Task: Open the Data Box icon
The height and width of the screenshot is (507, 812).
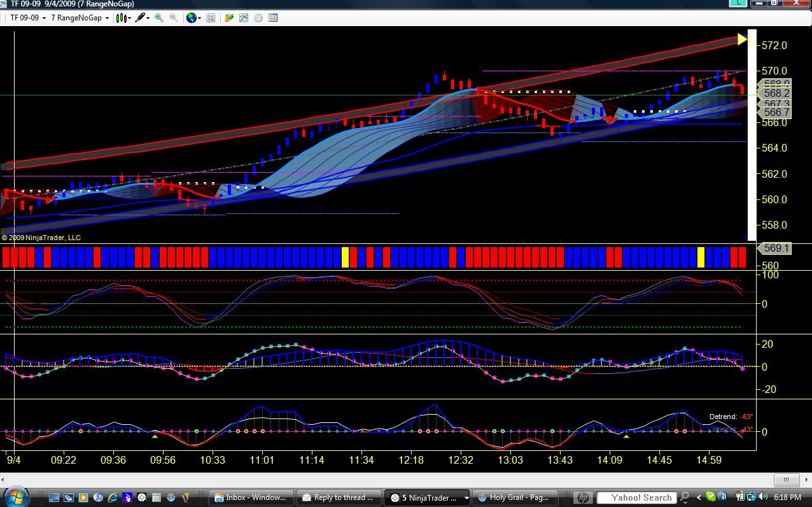Action: point(211,18)
